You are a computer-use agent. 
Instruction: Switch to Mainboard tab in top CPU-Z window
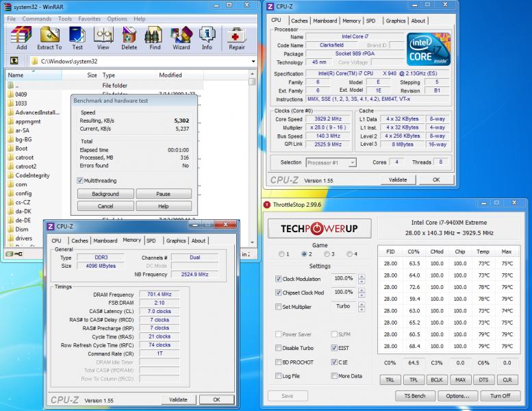[x=325, y=21]
